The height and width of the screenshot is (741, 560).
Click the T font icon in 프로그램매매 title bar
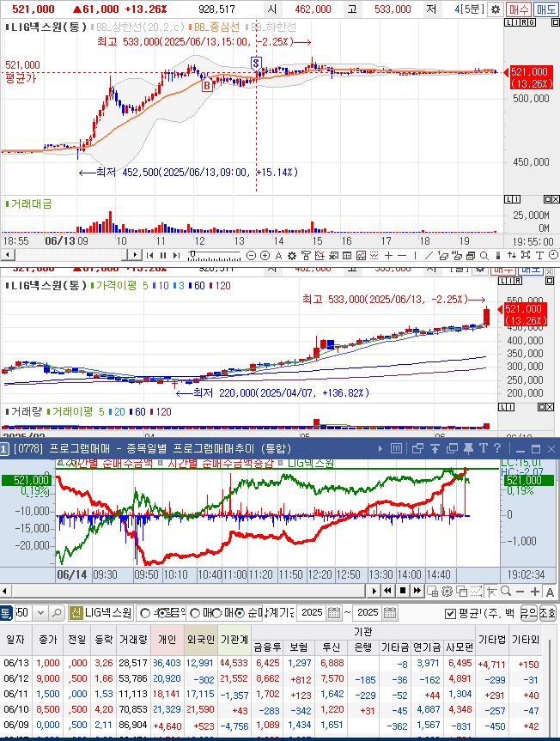tap(483, 448)
